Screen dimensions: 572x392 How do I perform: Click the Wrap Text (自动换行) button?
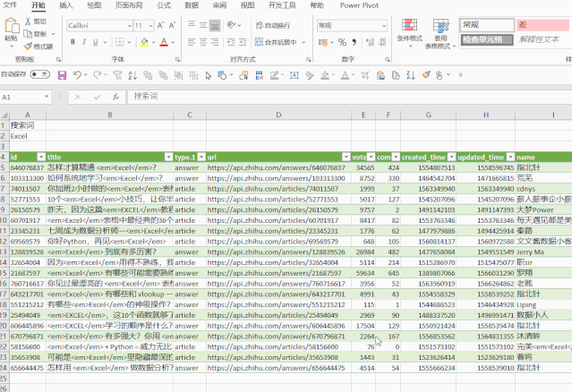273,26
